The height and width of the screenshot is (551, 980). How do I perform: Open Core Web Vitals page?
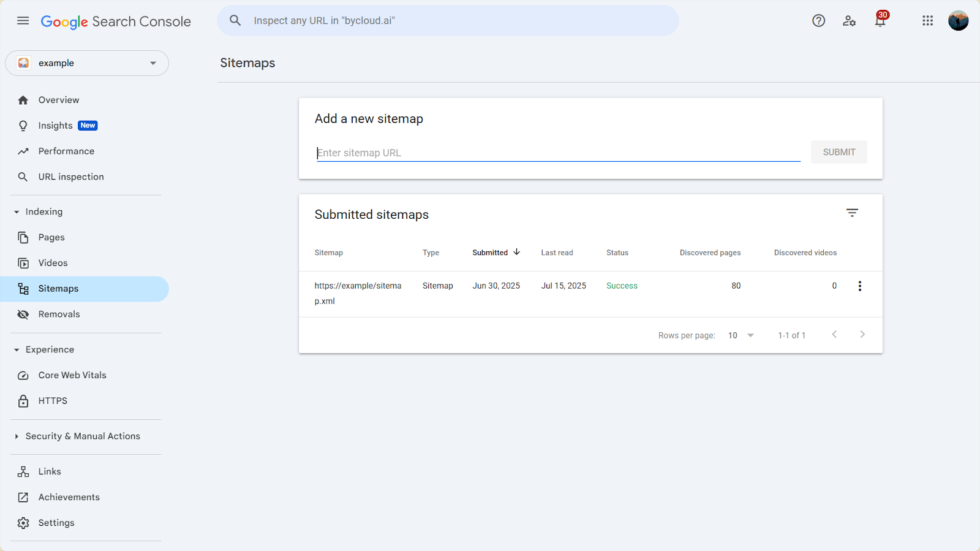[72, 375]
